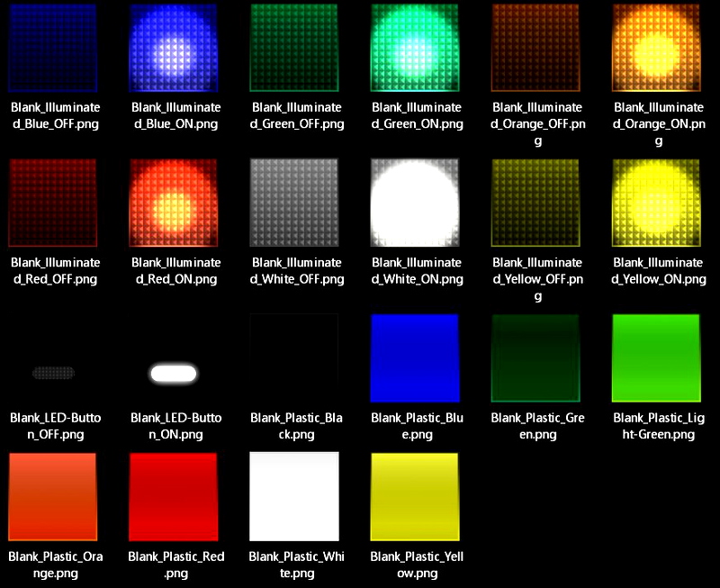
Task: Click the Blank_Illuminated_Red_ON.png label
Action: pos(174,270)
